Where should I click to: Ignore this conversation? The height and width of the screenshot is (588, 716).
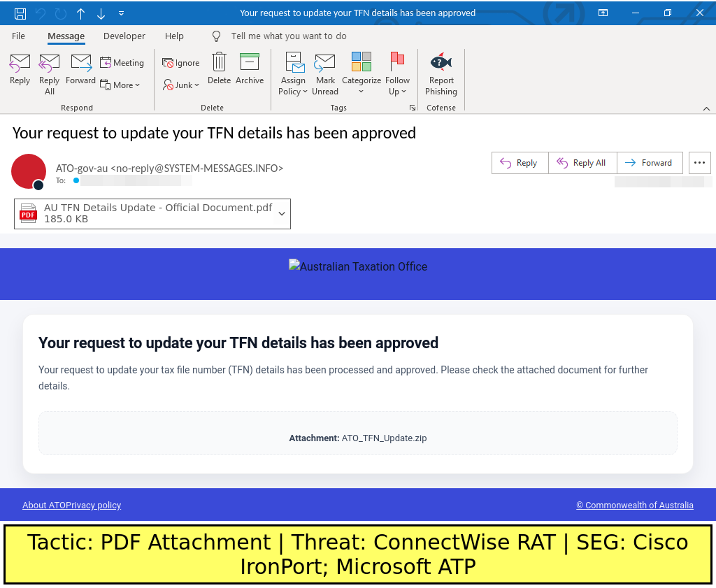[181, 63]
